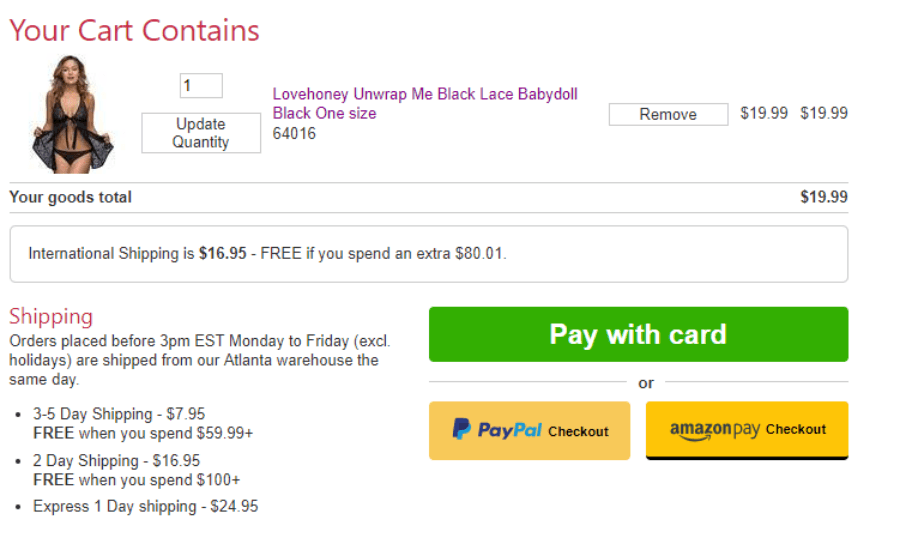
Task: Click the word Checkout on Amazon button
Action: coord(796,429)
